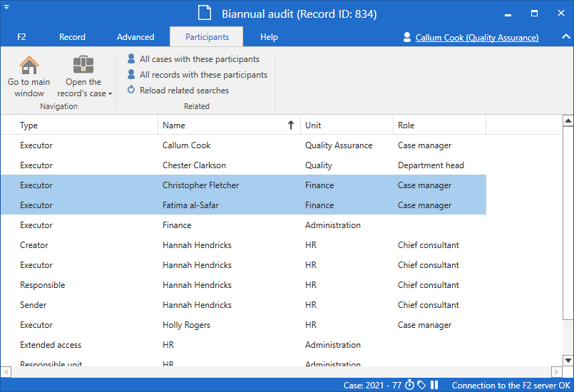Select the Chester Clarkson participant row
This screenshot has width=574, height=392.
point(194,165)
